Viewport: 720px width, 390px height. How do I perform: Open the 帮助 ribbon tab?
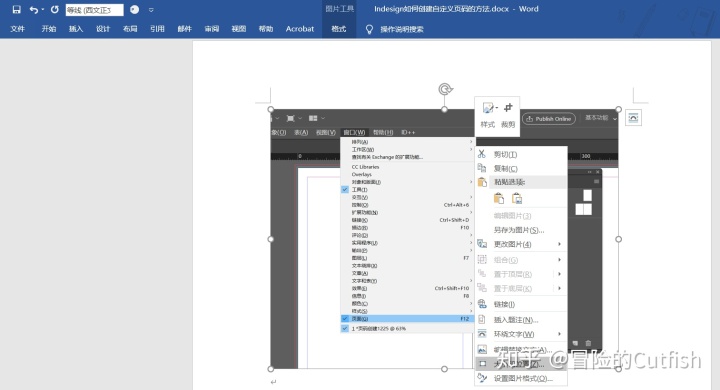(266, 29)
